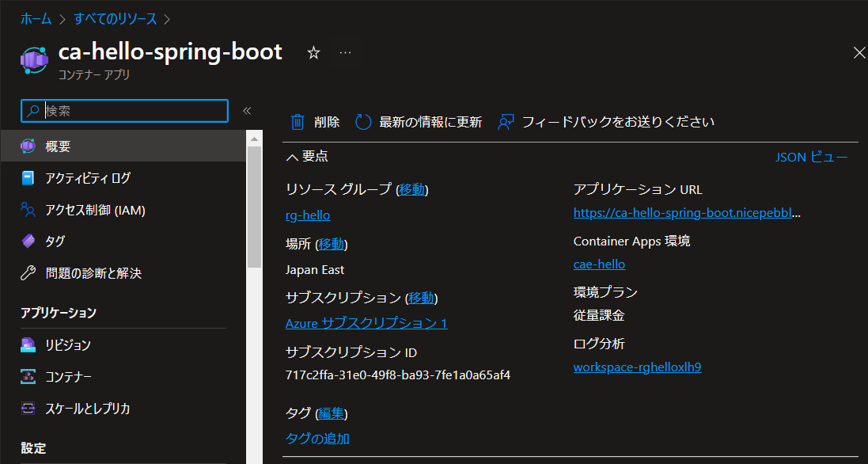Click the feedback person icon
868x464 pixels.
click(x=506, y=122)
